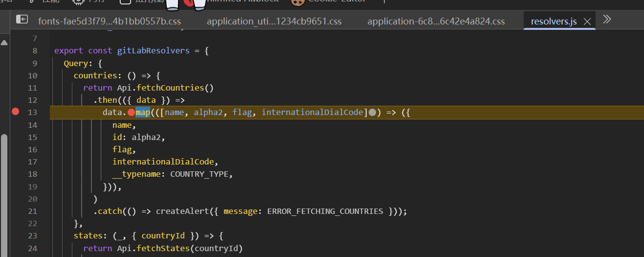This screenshot has width=644, height=257.
Task: Open the application_uti CSS file tab
Action: 274,22
